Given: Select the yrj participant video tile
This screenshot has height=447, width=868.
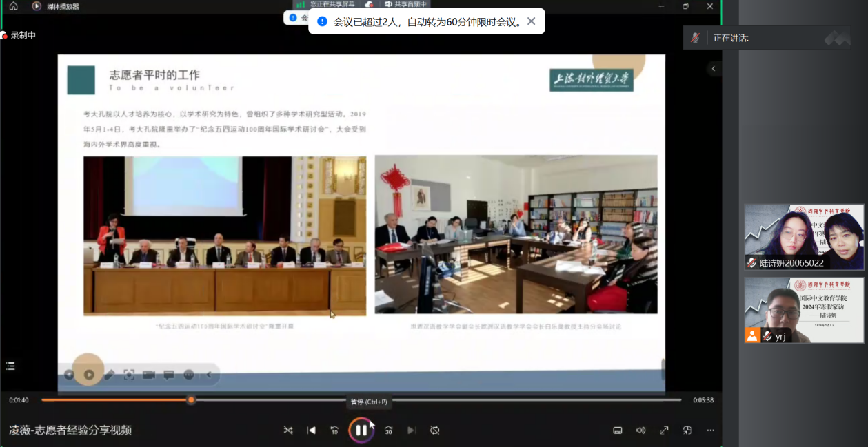Looking at the screenshot, I should click(804, 310).
